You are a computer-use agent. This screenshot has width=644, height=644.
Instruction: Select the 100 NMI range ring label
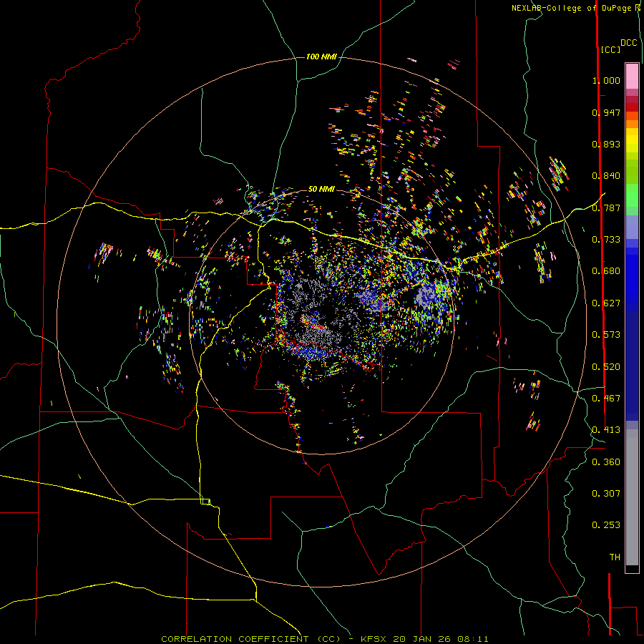click(321, 57)
